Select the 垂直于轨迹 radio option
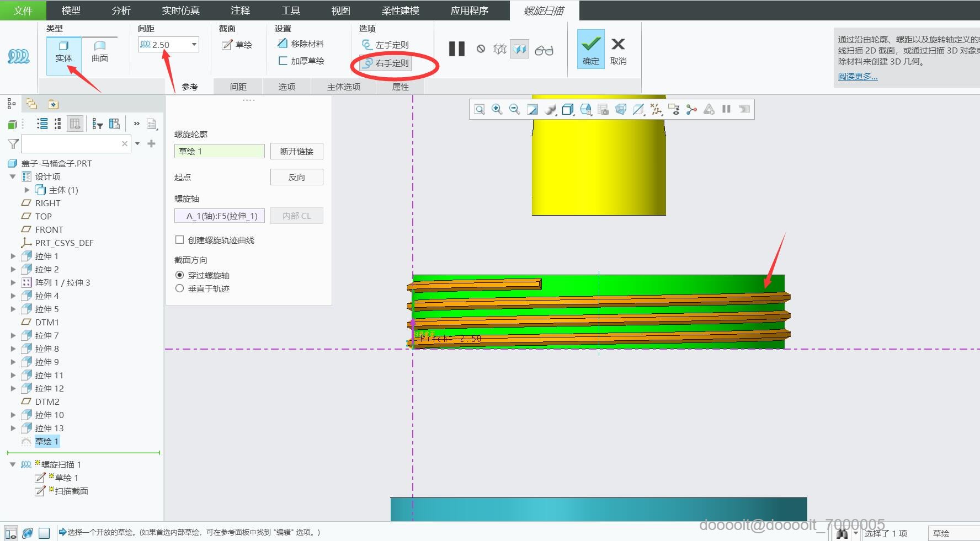This screenshot has width=980, height=541. pos(179,288)
